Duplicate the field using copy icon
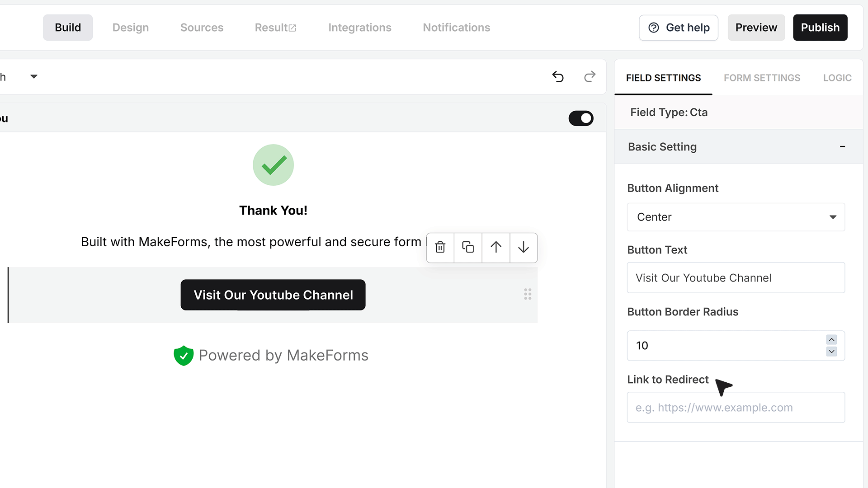Viewport: 868px width, 488px height. click(x=468, y=247)
